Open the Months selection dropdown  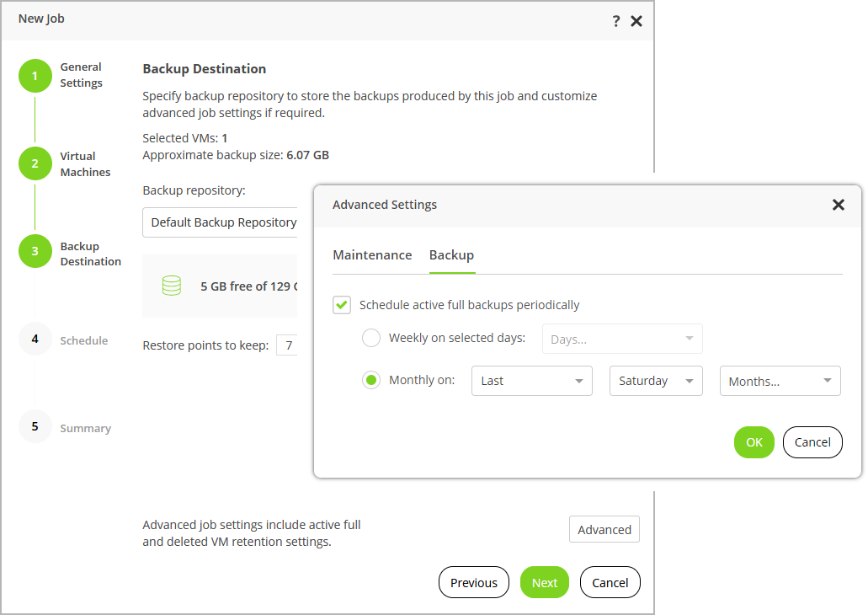pyautogui.click(x=780, y=381)
